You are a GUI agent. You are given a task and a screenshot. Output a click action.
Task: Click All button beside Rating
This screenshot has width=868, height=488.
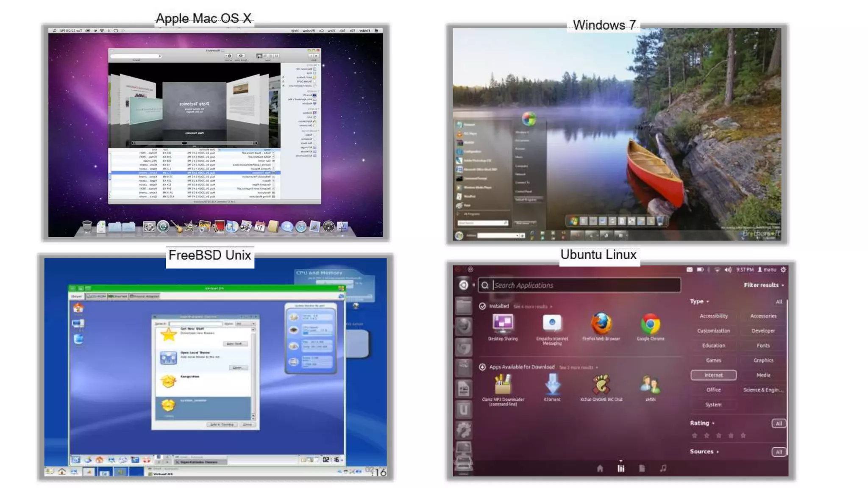[x=779, y=423]
